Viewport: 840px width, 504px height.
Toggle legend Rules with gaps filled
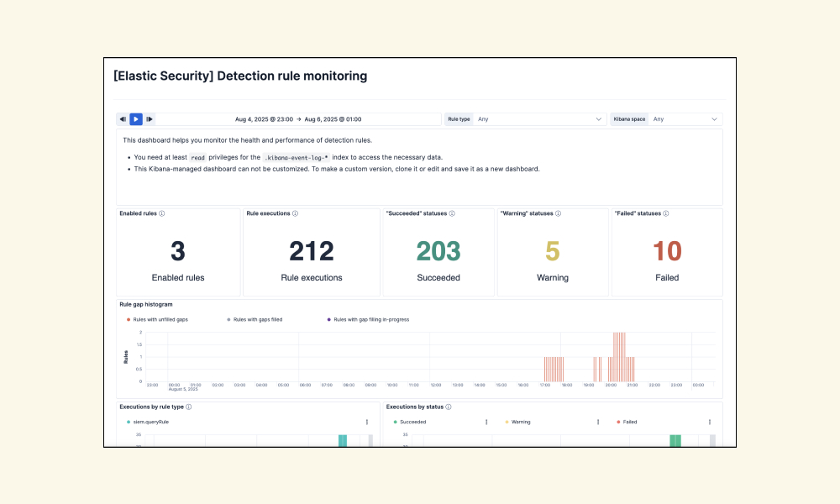tap(255, 320)
